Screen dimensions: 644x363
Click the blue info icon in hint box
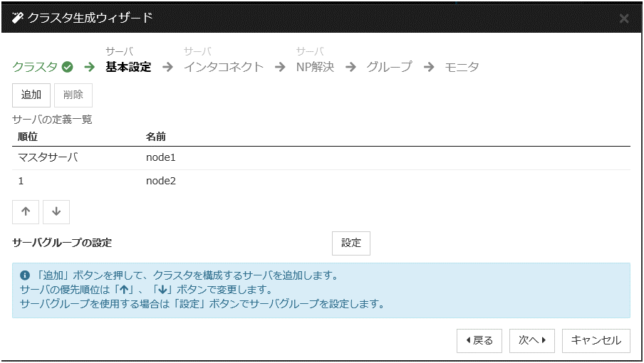[25, 275]
